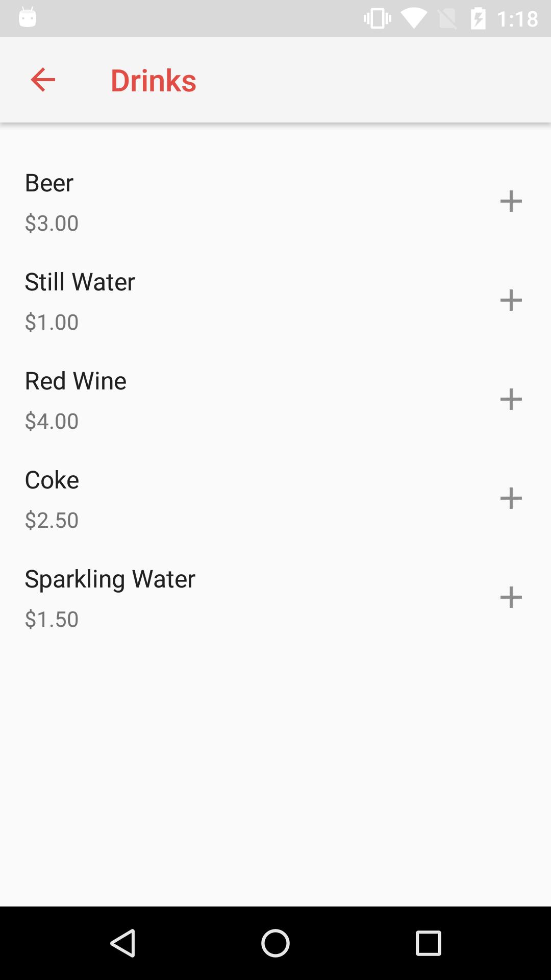
Task: Tap the Coke $2.50 price
Action: (52, 520)
